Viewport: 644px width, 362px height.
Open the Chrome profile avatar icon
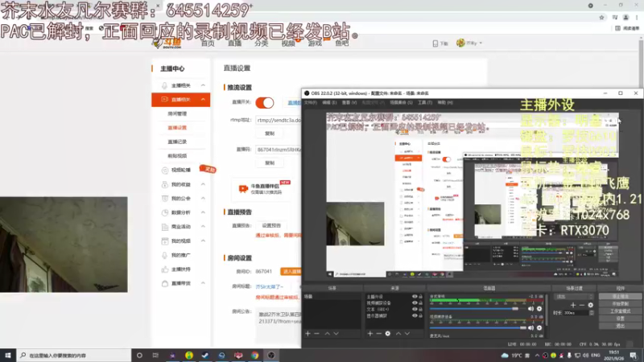(626, 17)
